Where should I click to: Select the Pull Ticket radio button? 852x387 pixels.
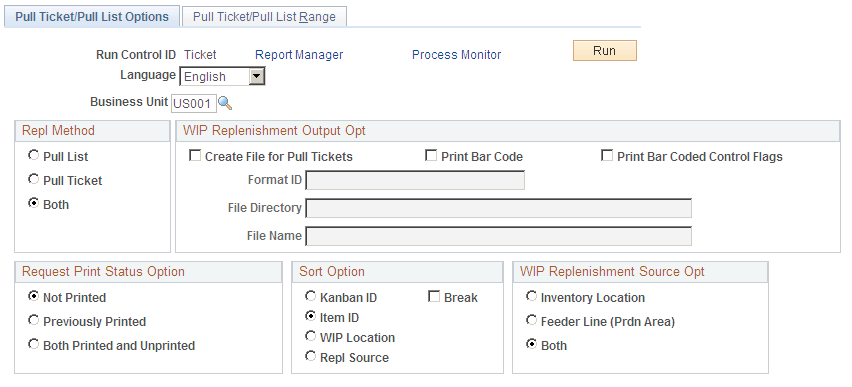(34, 179)
